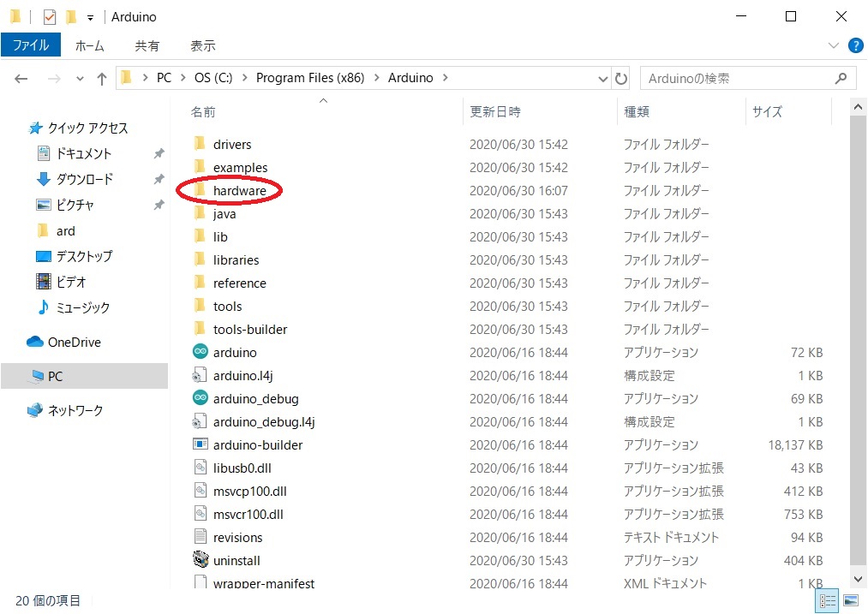Open the arduino application icon
Viewport: 868px width, 614px height.
(201, 352)
